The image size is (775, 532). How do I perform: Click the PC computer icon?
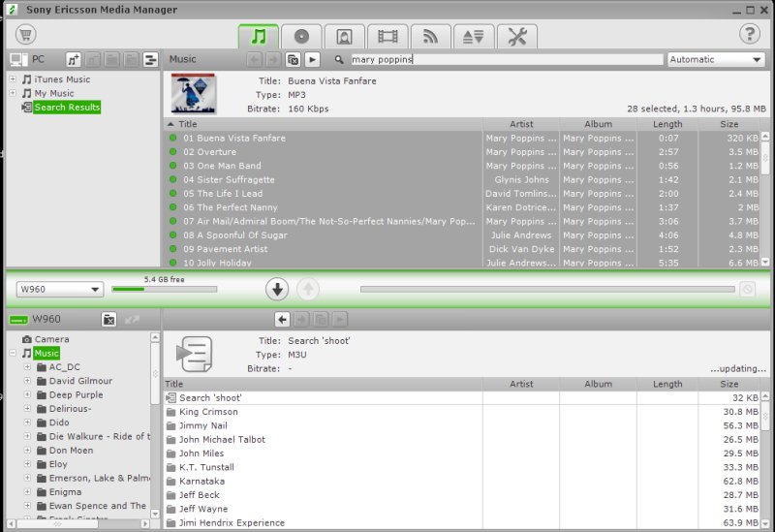[x=17, y=59]
